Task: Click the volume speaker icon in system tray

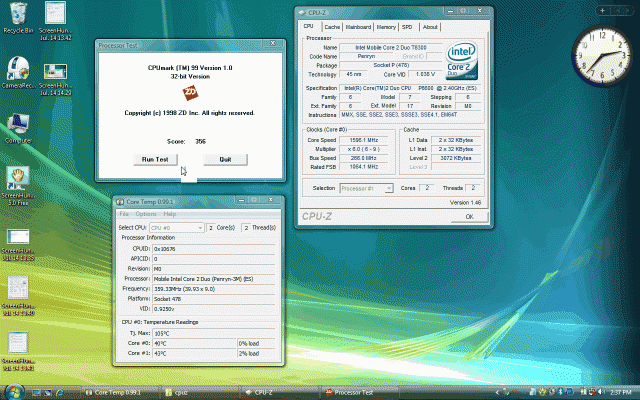Action: coord(602,392)
